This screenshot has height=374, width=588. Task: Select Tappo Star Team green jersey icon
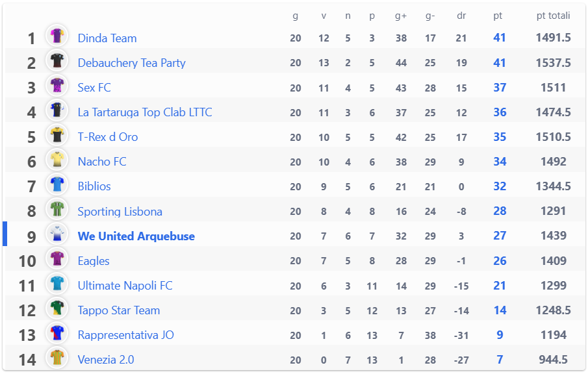point(57,308)
